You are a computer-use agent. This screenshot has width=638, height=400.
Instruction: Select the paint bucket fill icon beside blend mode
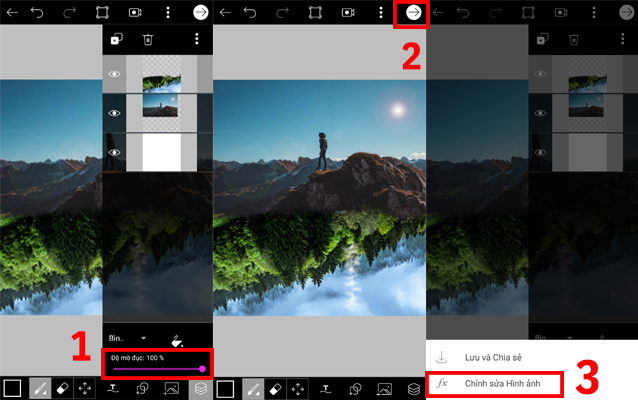(178, 339)
